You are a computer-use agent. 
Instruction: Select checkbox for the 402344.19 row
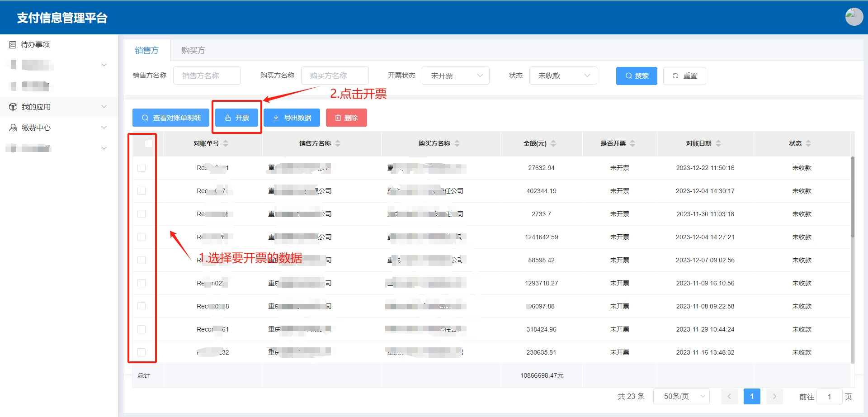click(142, 191)
